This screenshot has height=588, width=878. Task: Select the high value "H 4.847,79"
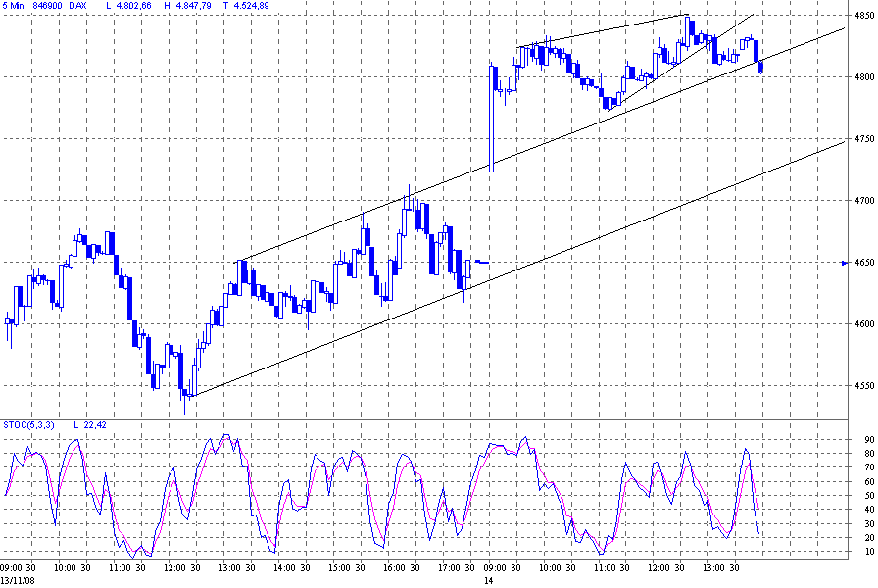pyautogui.click(x=187, y=6)
